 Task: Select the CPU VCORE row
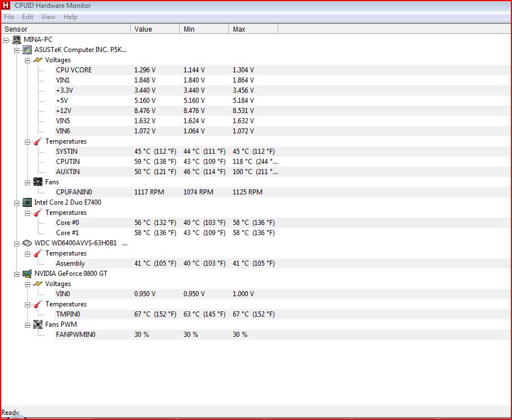tap(74, 70)
